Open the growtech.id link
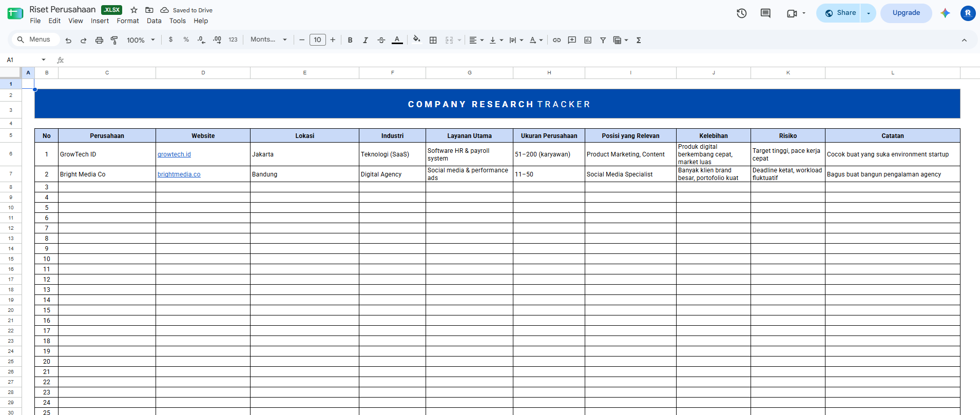This screenshot has width=980, height=415. tap(174, 154)
